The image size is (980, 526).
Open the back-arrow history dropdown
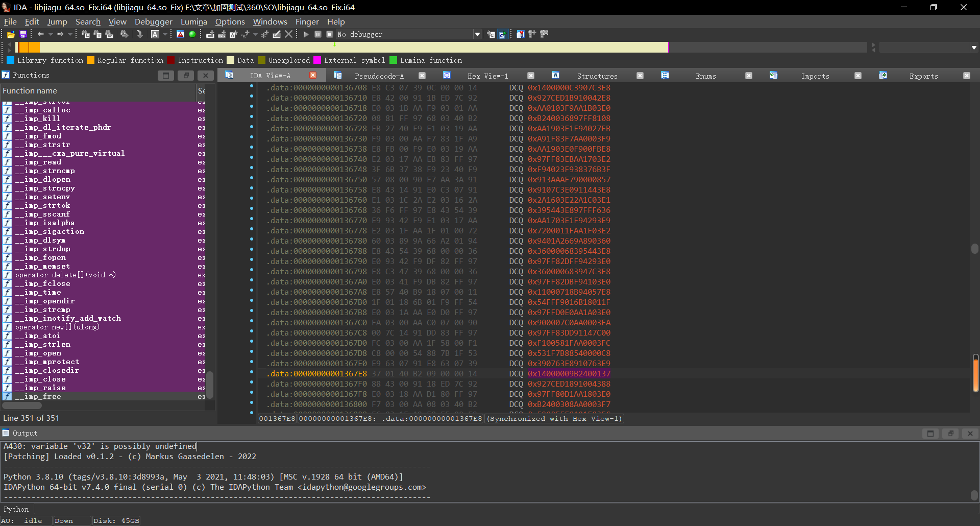pos(51,34)
